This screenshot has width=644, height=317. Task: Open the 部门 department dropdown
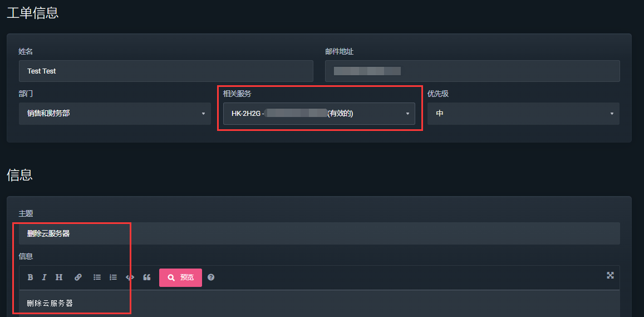coord(115,114)
